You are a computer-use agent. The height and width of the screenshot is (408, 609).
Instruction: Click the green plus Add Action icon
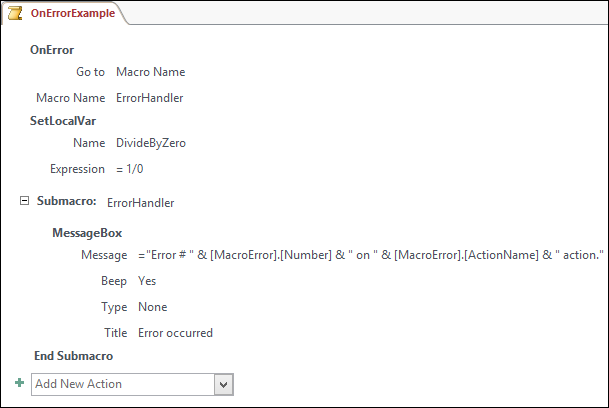click(x=19, y=383)
